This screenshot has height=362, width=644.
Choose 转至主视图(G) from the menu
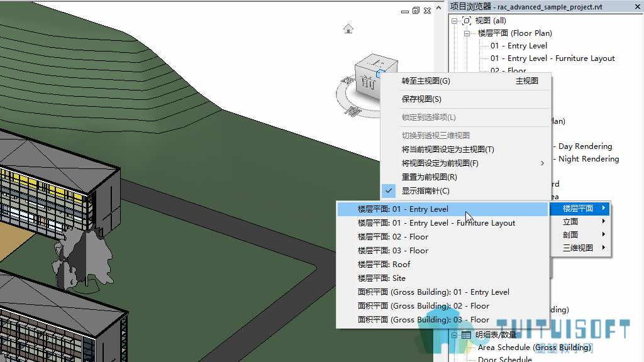tap(465, 81)
